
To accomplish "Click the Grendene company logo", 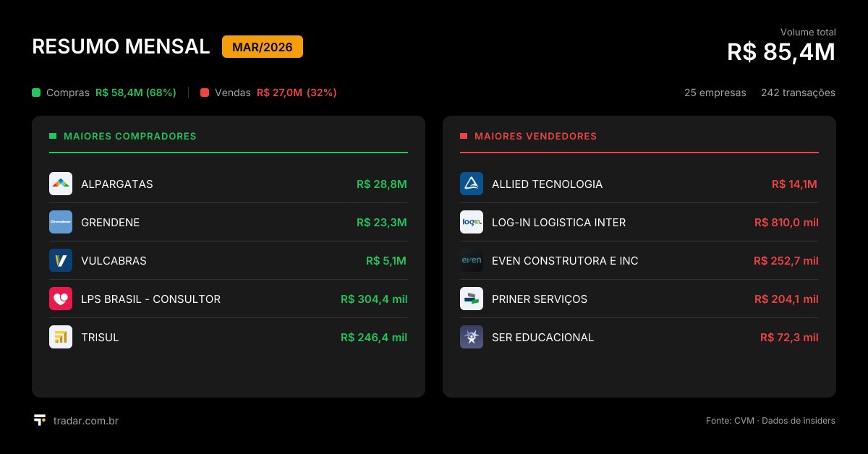I will point(61,222).
